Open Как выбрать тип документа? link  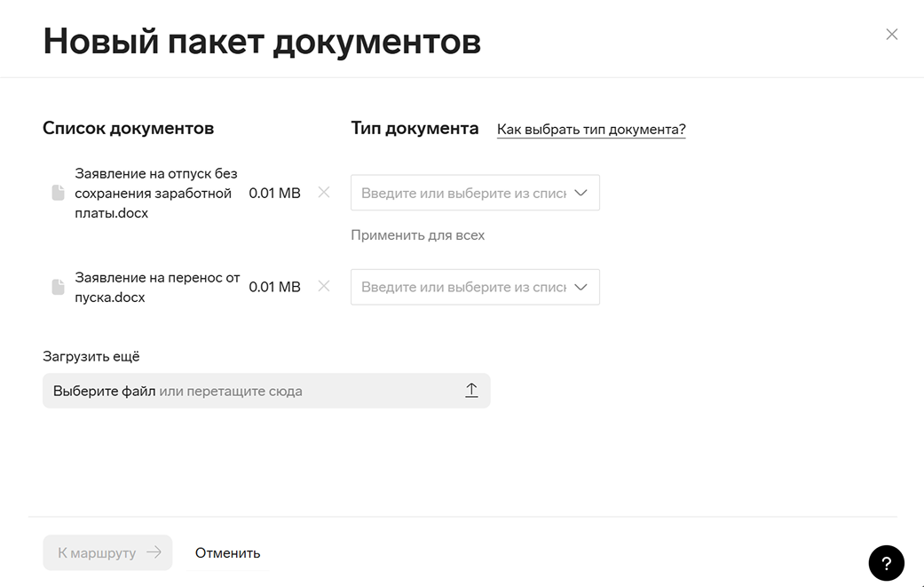coord(591,130)
